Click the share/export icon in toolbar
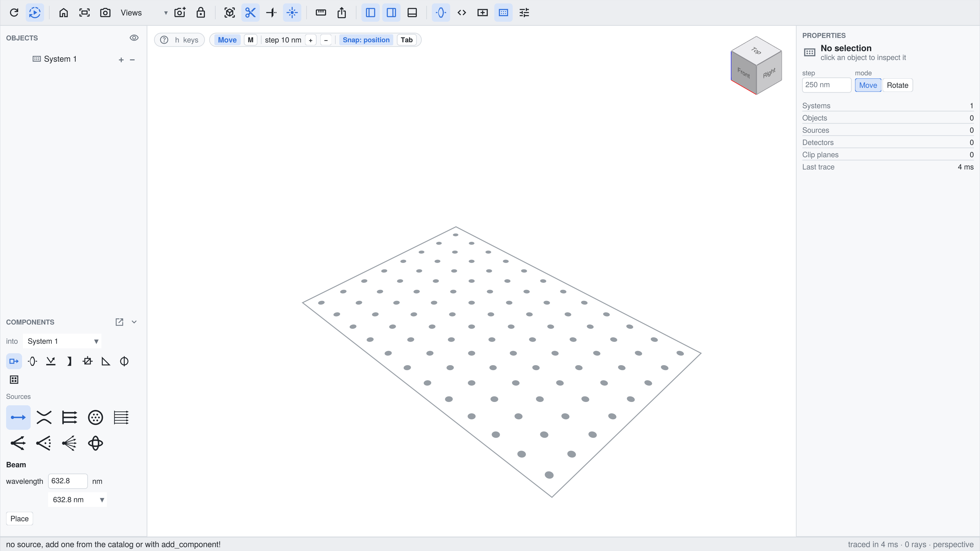The width and height of the screenshot is (980, 551). [x=342, y=13]
